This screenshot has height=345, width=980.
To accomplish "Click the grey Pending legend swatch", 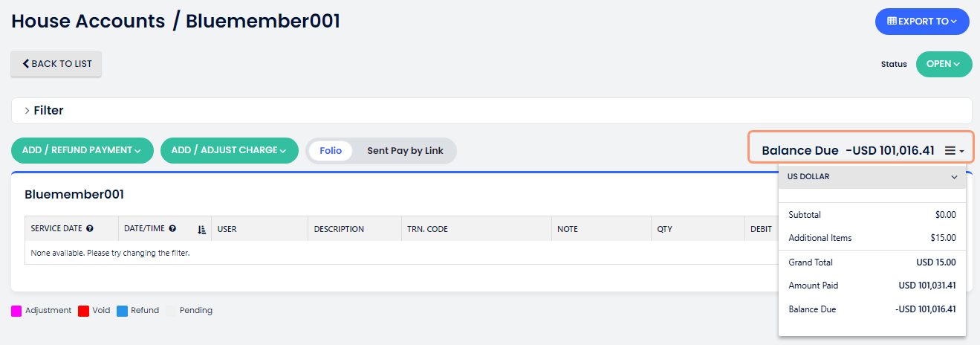I will click(172, 311).
